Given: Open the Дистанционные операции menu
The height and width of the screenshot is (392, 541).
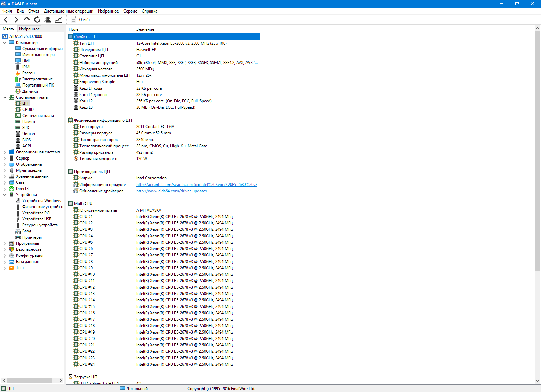Looking at the screenshot, I should coord(69,11).
